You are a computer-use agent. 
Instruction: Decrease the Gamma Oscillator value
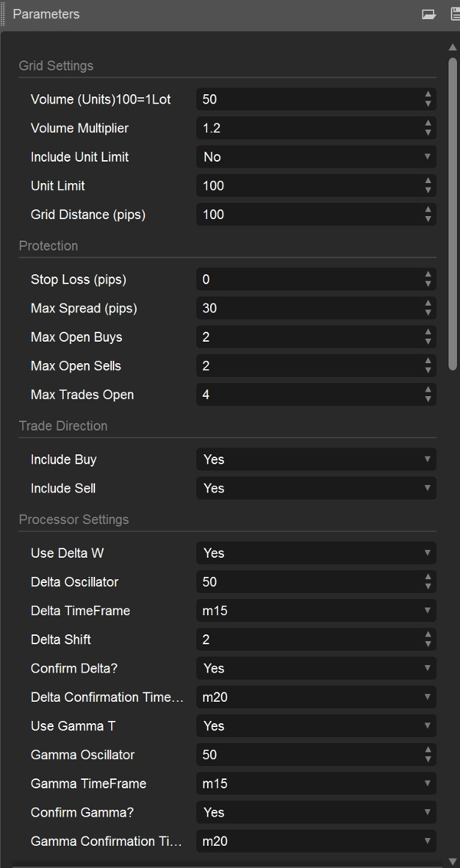(428, 758)
